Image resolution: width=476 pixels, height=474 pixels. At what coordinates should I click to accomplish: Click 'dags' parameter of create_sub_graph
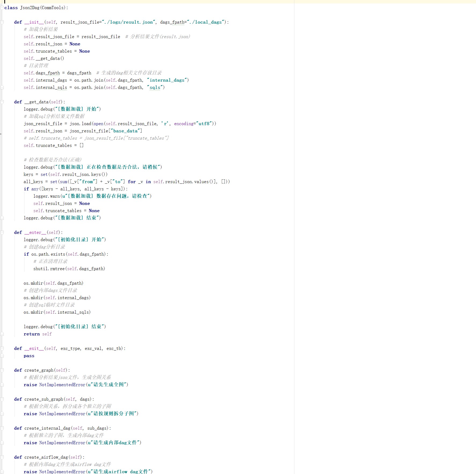pyautogui.click(x=85, y=399)
